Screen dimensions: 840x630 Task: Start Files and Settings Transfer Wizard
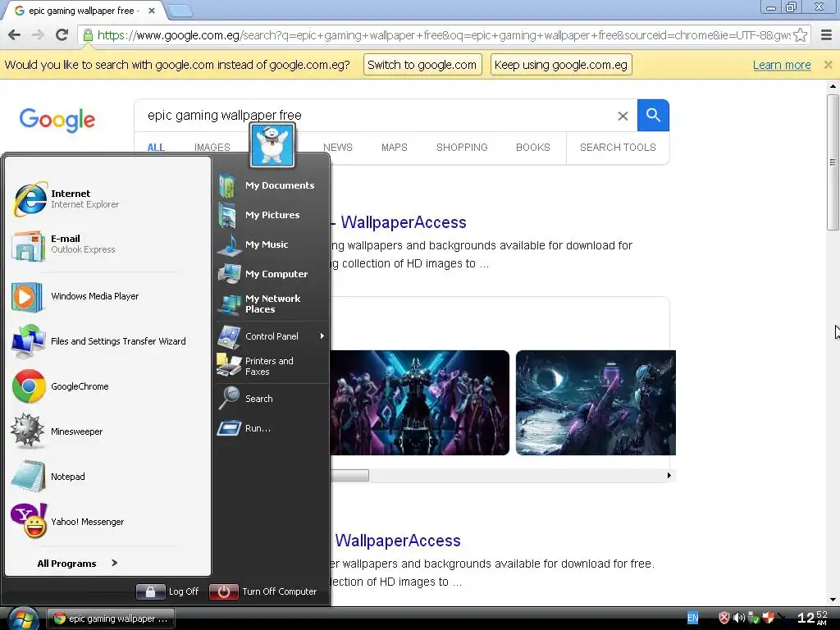pos(107,341)
